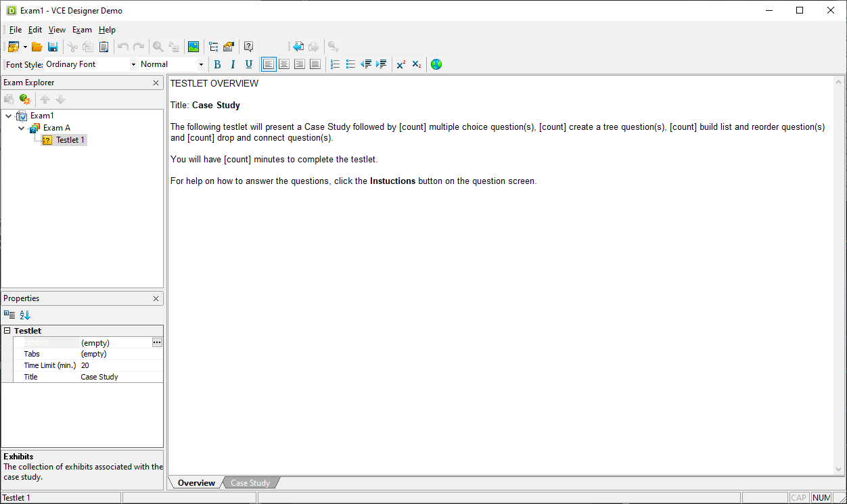Insert an image with the picture icon

point(193,47)
